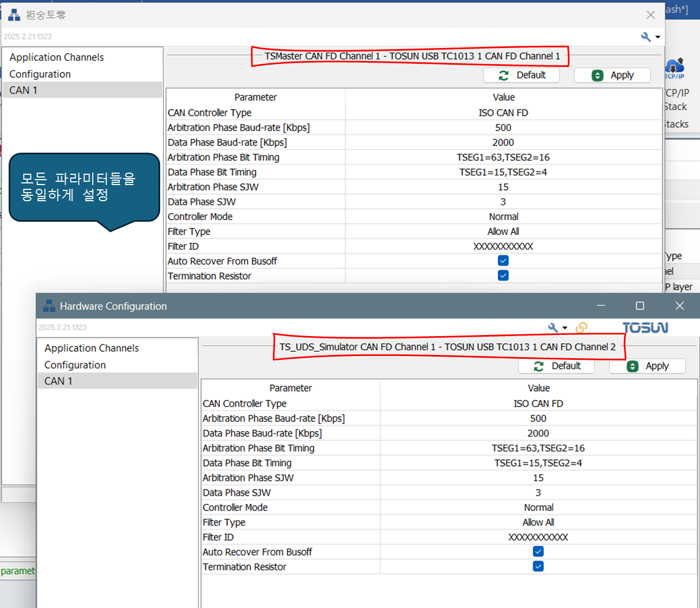Click Filter Type Allow All in top window
The width and height of the screenshot is (700, 608).
[503, 231]
